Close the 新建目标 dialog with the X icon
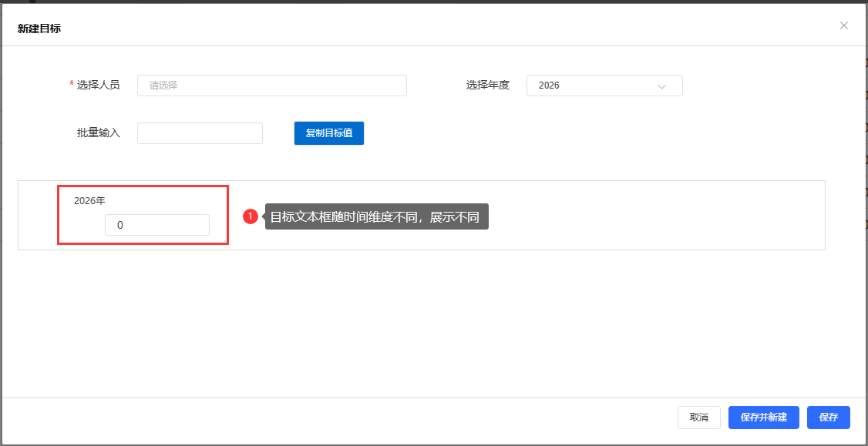The height and width of the screenshot is (446, 868). pyautogui.click(x=844, y=25)
